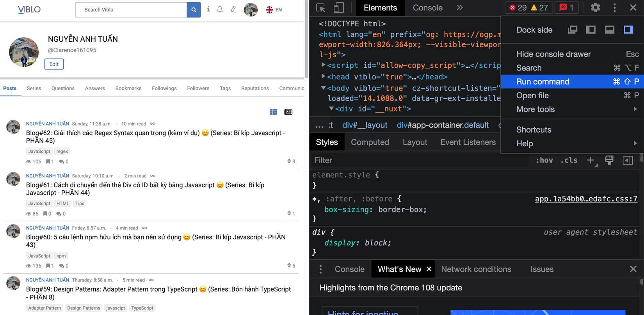Open the Followings tab
644x315 pixels.
coord(164,88)
